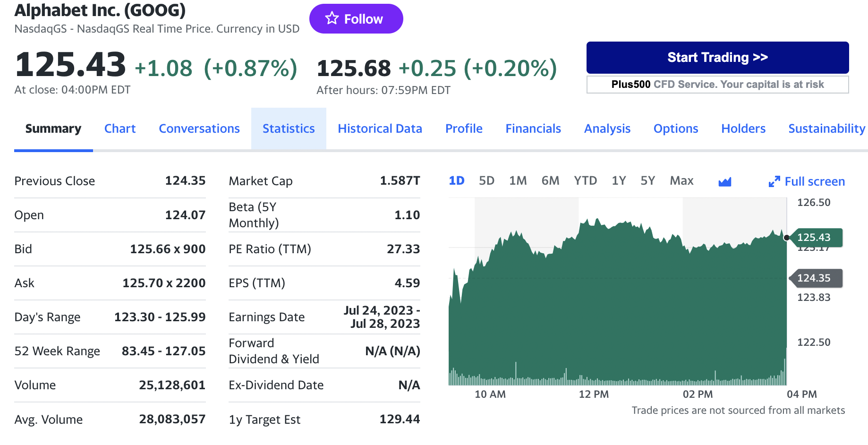The width and height of the screenshot is (868, 445).
Task: Click Open value 124.07
Action: (x=185, y=215)
